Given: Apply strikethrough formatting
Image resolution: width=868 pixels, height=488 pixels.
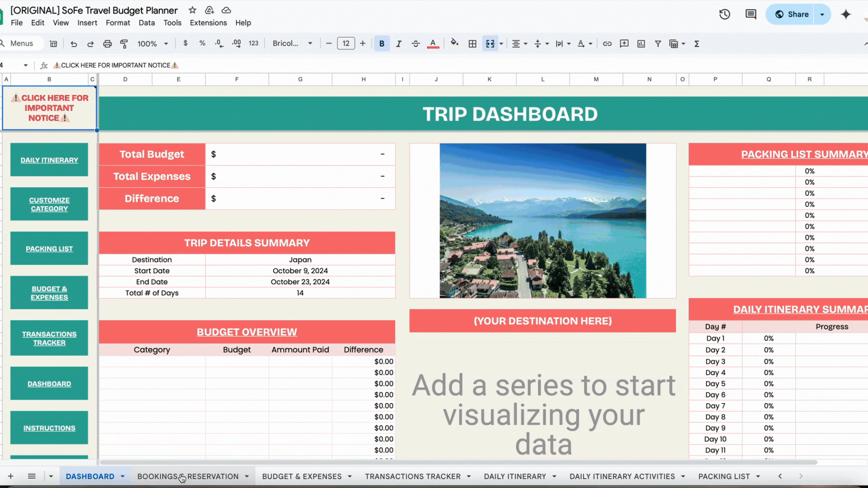Looking at the screenshot, I should point(415,44).
